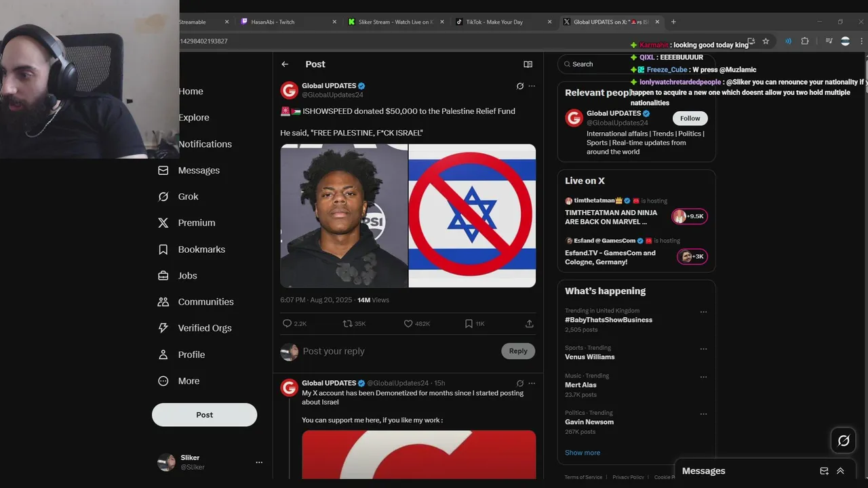Open Verified Orgs in sidebar

(194, 328)
